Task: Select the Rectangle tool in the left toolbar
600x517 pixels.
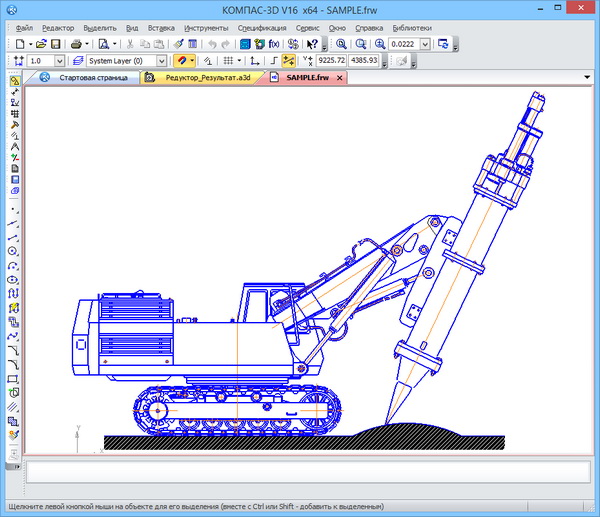Action: pos(13,379)
